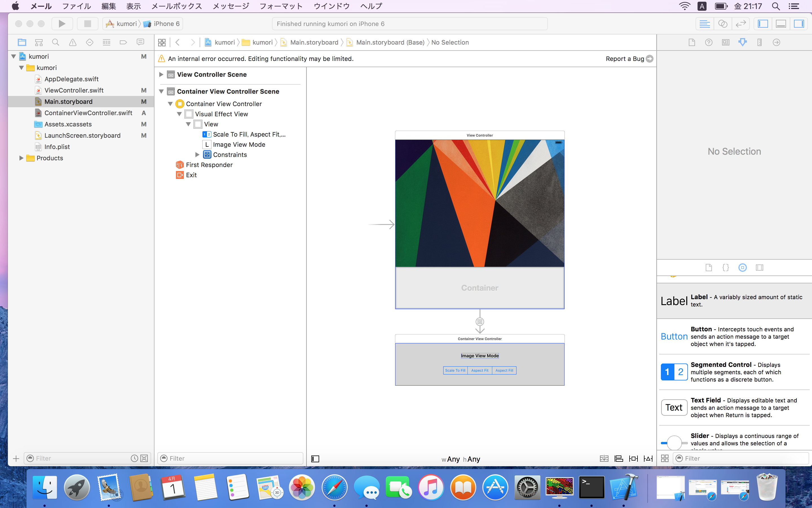Open the ファイル menu
The image size is (812, 508).
coord(76,6)
